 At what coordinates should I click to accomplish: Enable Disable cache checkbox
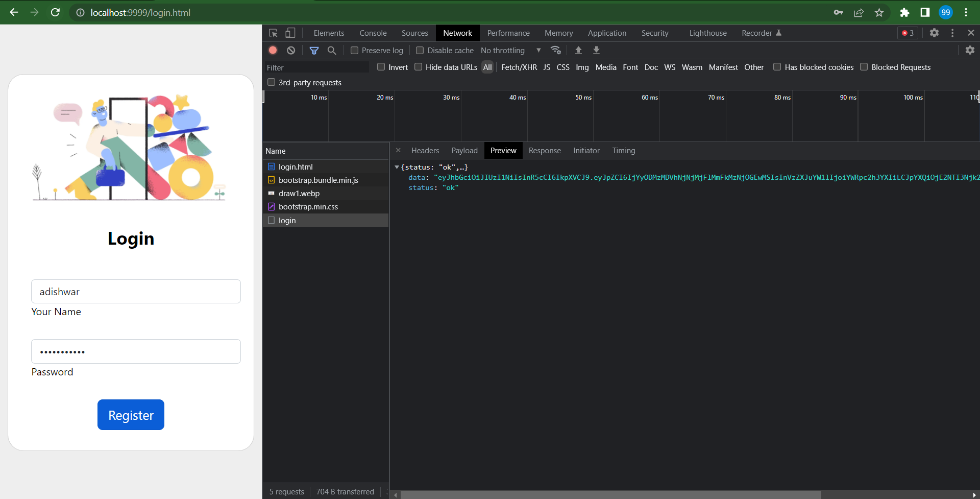coord(420,50)
